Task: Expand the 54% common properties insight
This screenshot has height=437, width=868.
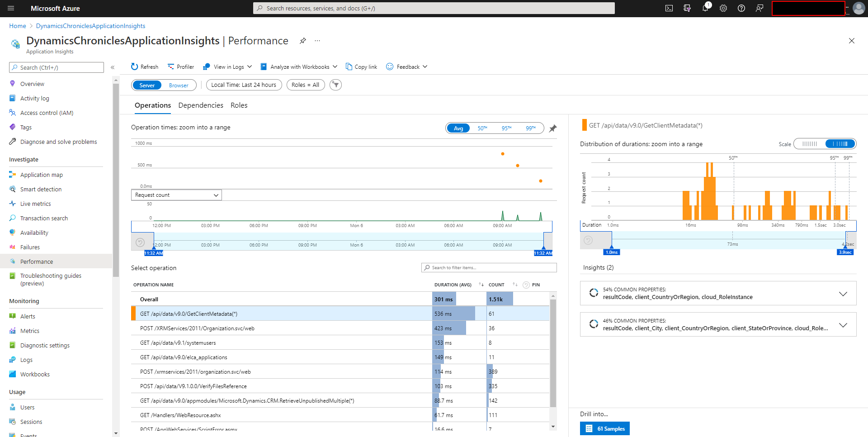Action: pyautogui.click(x=844, y=293)
